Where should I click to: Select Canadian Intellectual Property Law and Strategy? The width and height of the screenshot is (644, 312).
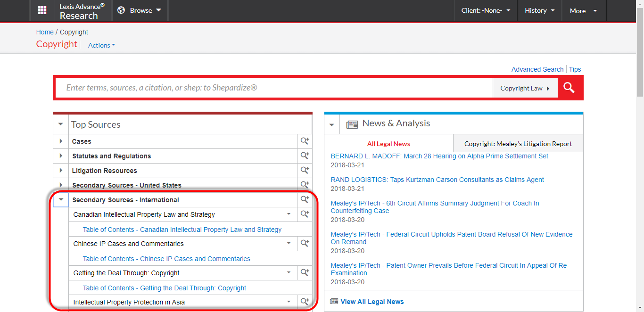pos(144,214)
